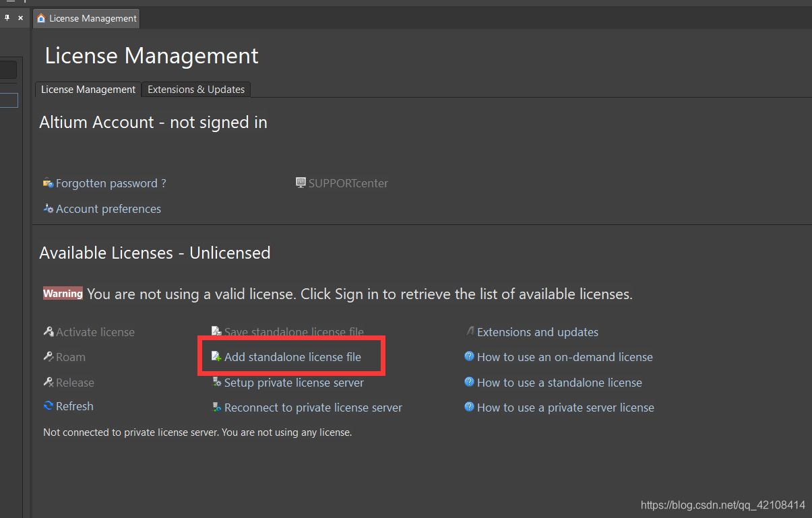The width and height of the screenshot is (812, 518).
Task: Click the Roam option
Action: 70,357
